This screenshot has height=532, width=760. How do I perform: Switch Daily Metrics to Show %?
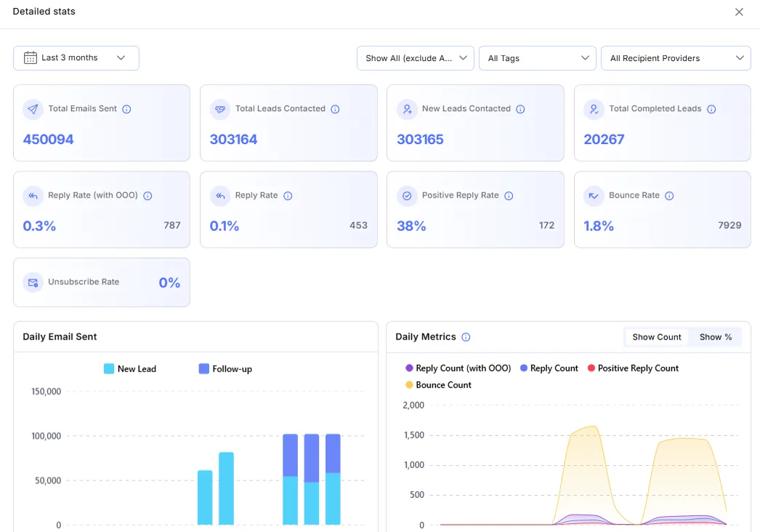coord(716,337)
